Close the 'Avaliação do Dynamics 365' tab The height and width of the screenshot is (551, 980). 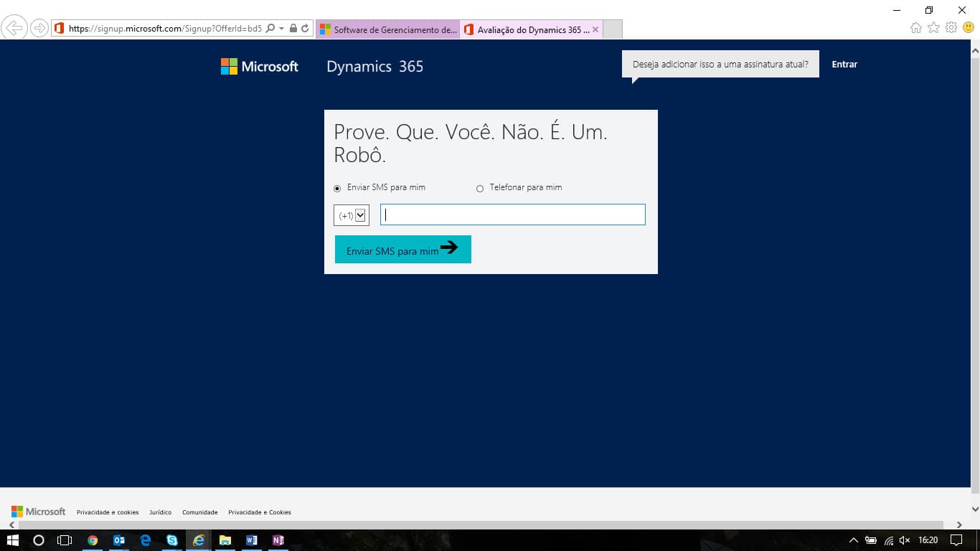595,29
